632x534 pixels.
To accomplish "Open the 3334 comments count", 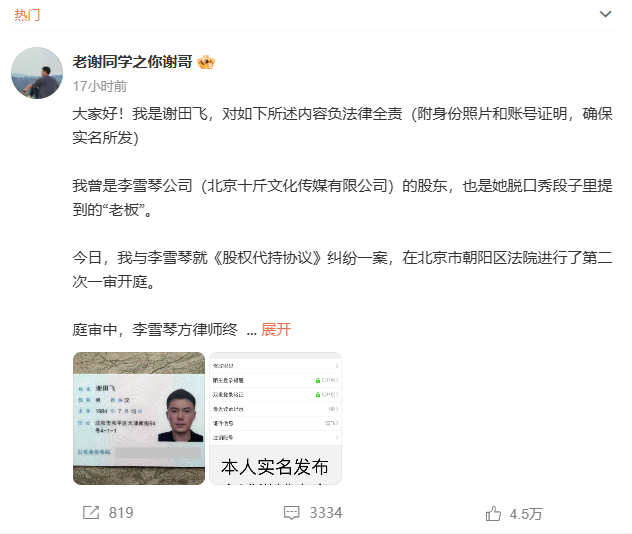I will (x=326, y=513).
